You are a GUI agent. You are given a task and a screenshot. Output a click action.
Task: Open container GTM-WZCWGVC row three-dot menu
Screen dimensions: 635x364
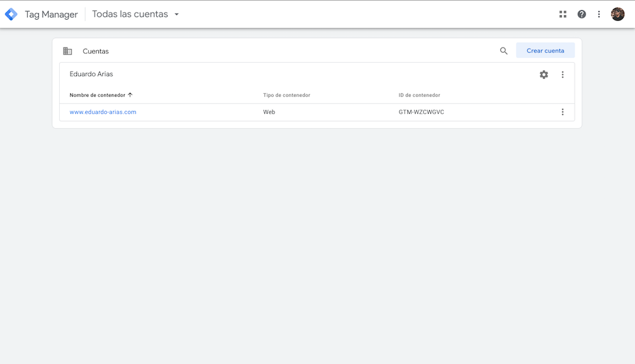tap(563, 112)
